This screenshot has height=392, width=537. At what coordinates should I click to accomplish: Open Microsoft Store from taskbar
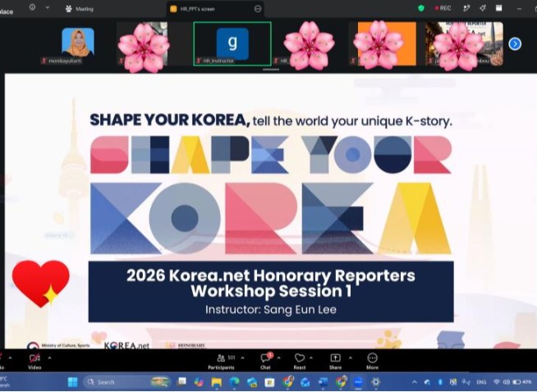pos(270,382)
